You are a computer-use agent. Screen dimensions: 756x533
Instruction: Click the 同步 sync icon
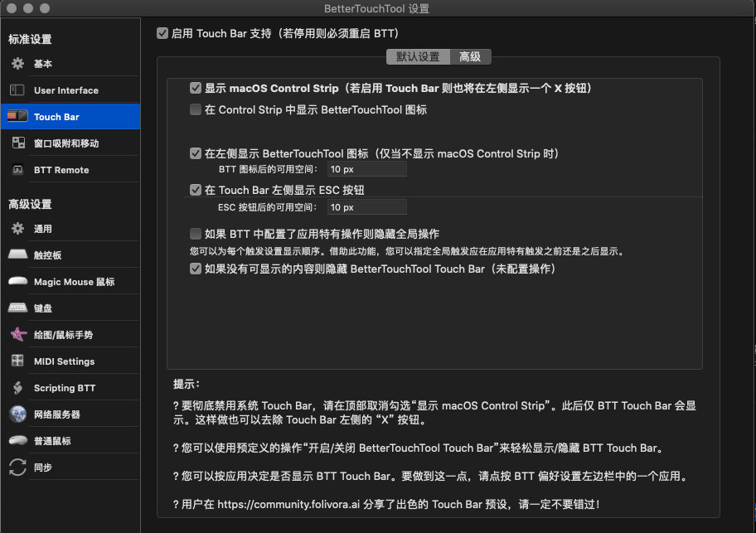click(17, 468)
